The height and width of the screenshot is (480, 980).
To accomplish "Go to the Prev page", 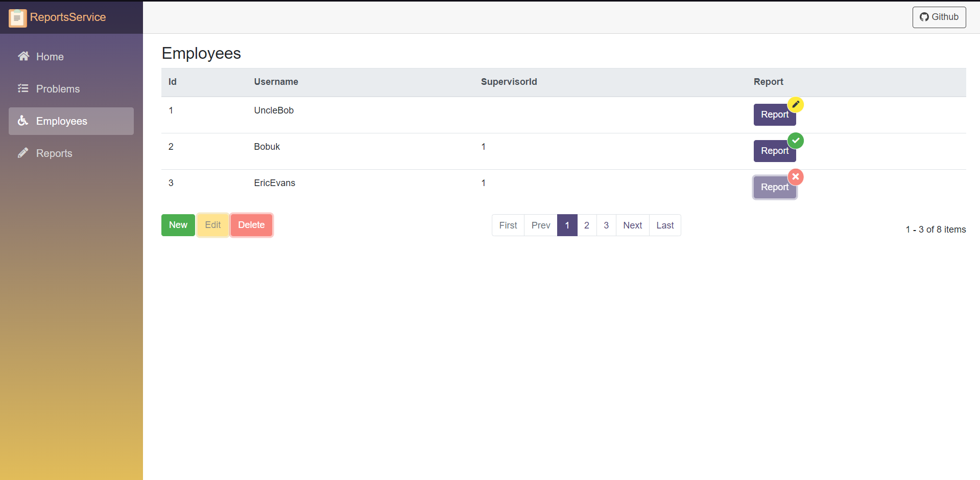I will pos(541,225).
